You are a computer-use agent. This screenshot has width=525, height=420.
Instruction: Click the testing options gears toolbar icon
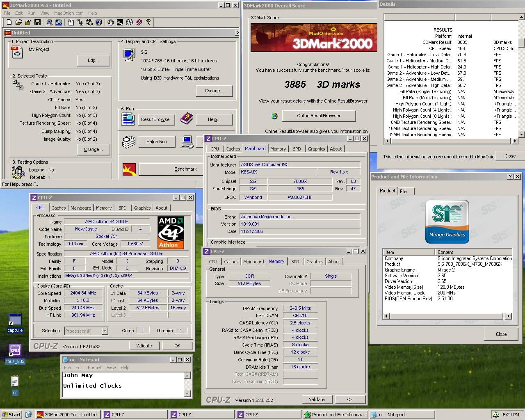pos(89,22)
